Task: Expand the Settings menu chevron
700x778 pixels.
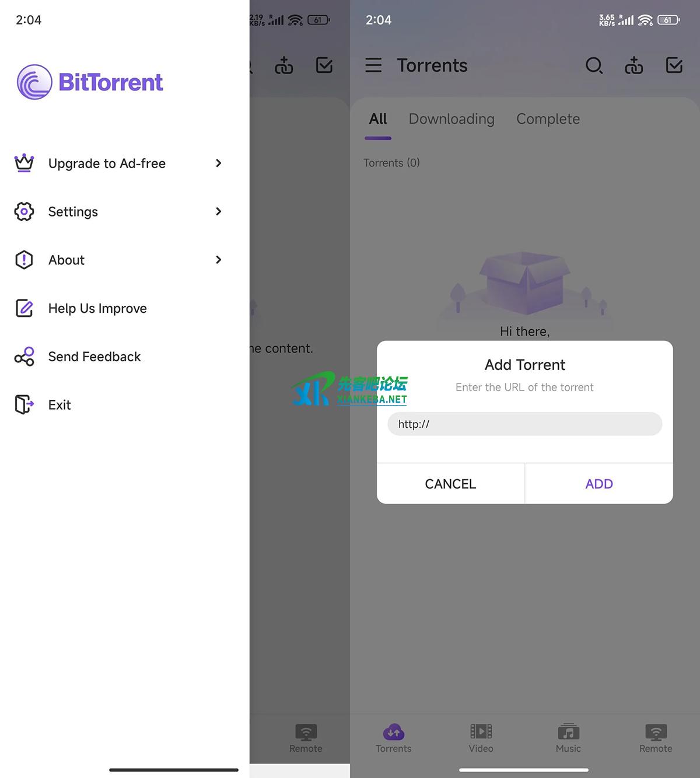Action: [219, 211]
